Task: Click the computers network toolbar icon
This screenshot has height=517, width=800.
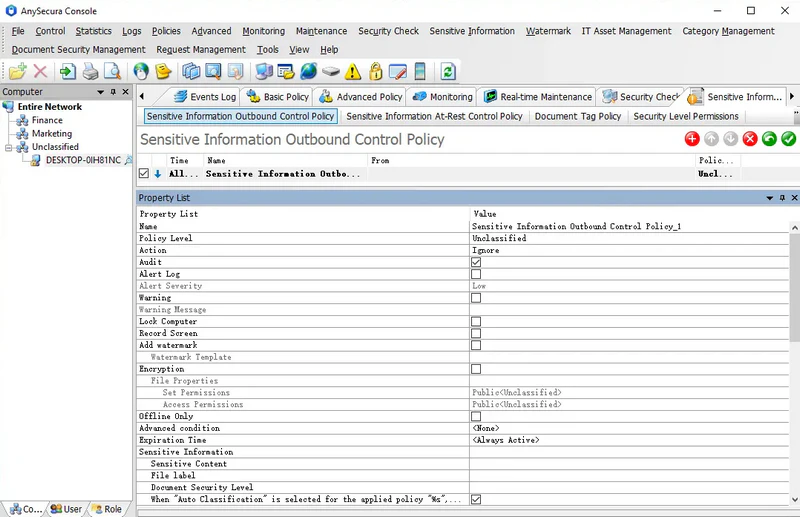Action: (x=264, y=71)
